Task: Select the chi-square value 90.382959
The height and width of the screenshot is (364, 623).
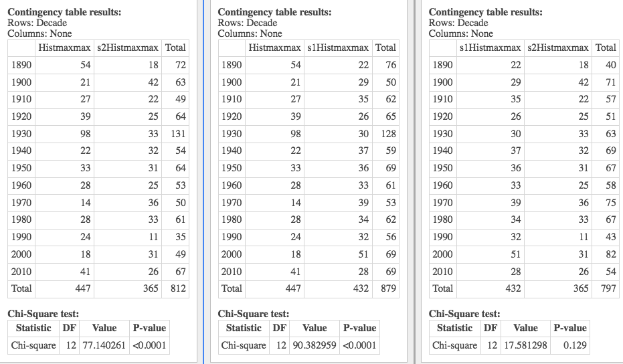Action: (x=315, y=345)
